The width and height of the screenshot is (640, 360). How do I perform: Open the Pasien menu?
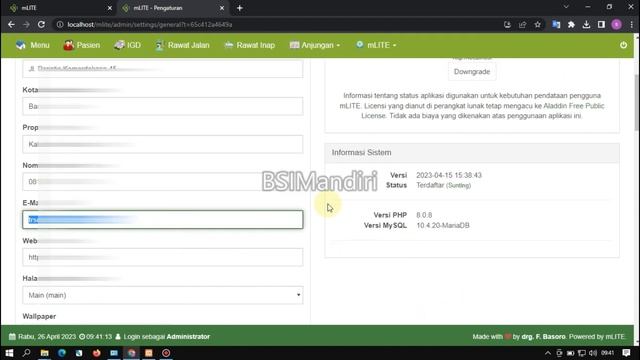click(x=82, y=45)
